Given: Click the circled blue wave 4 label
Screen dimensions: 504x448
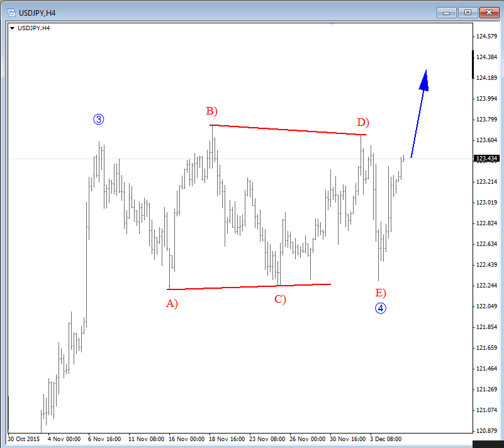Looking at the screenshot, I should [380, 308].
